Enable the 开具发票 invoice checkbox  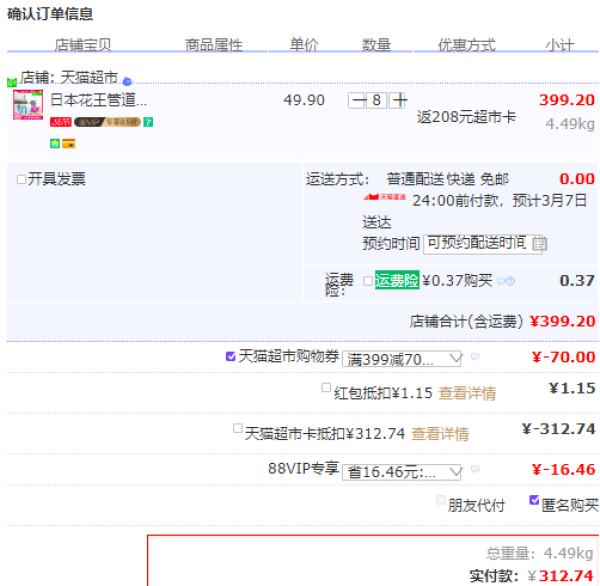[21, 179]
